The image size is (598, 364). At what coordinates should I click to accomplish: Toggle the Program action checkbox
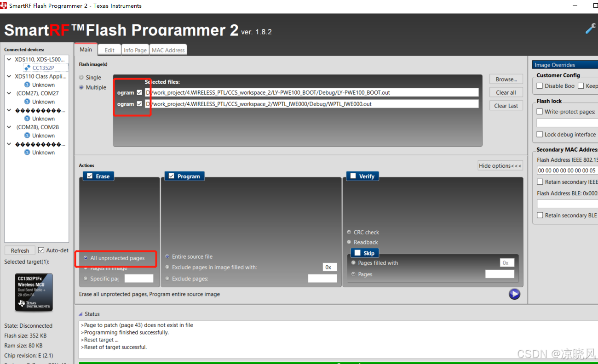172,176
